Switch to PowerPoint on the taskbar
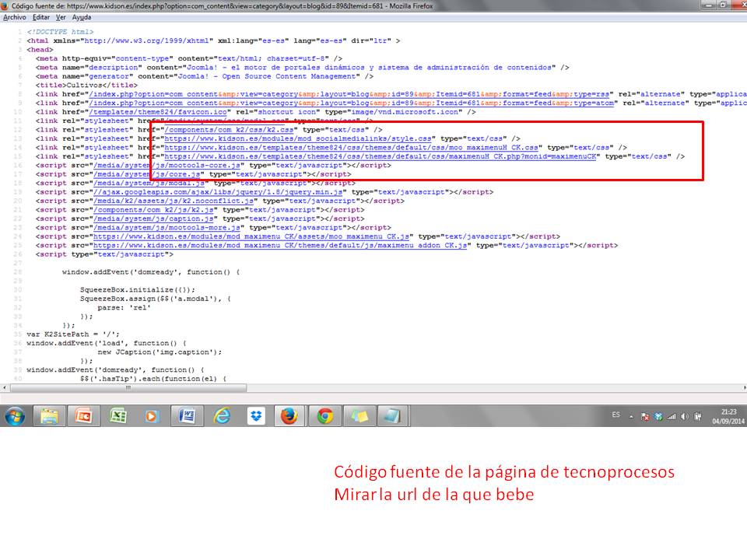This screenshot has height=560, width=747. click(83, 416)
